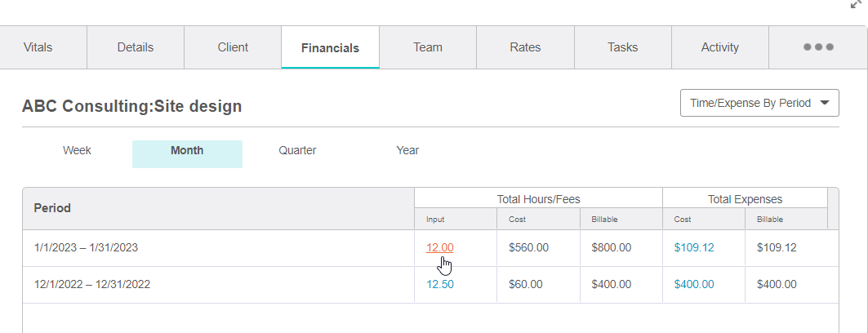Open the 12.50 input hours link
This screenshot has height=333, width=868.
440,285
